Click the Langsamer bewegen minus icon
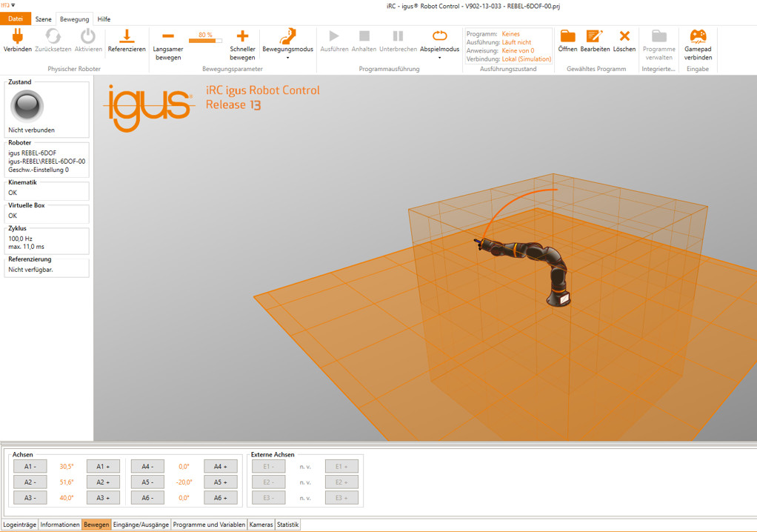Screen dimensions: 757x532 pyautogui.click(x=167, y=35)
